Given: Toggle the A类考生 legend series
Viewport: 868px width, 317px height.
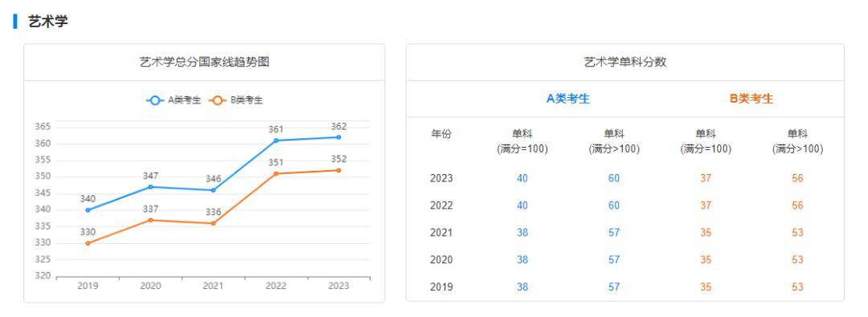Looking at the screenshot, I should click(174, 100).
